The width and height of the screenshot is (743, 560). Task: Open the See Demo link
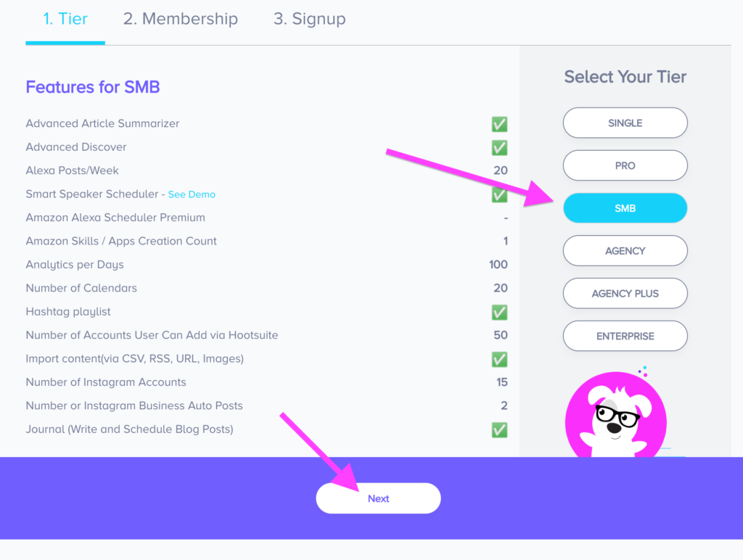[192, 194]
